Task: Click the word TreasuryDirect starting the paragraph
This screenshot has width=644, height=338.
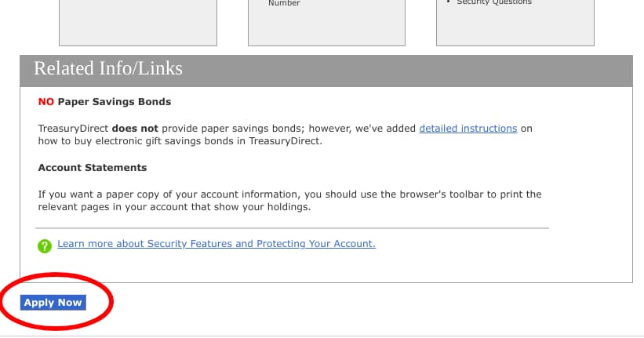Action: 73,129
